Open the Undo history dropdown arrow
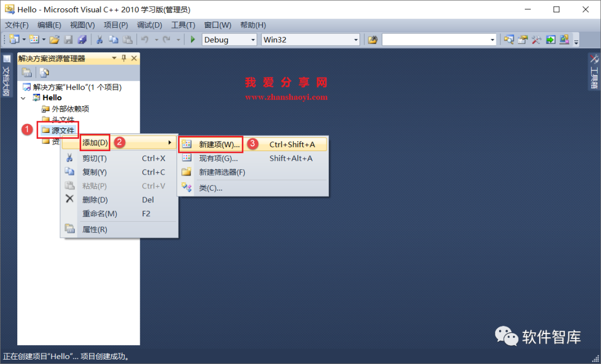Viewport: 601px width, 364px height. click(x=156, y=39)
